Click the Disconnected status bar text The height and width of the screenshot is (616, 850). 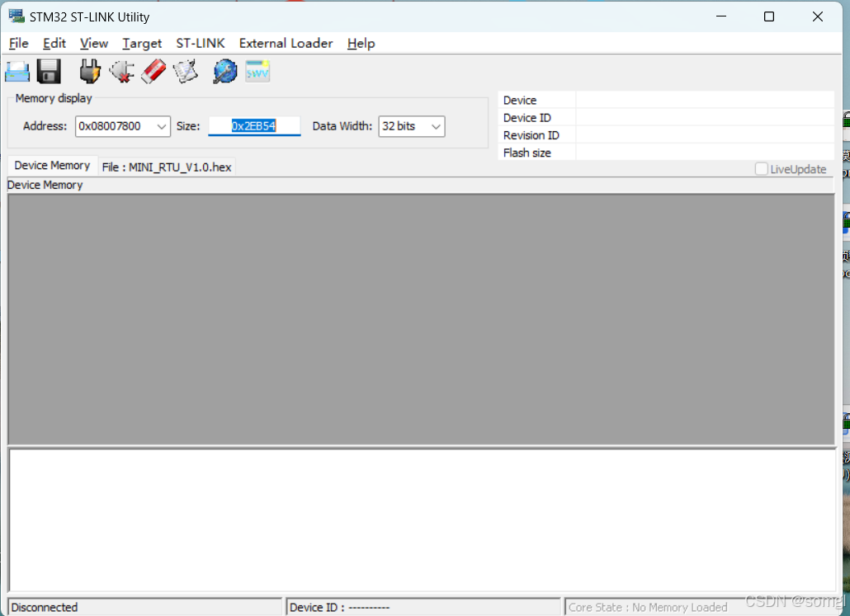45,607
